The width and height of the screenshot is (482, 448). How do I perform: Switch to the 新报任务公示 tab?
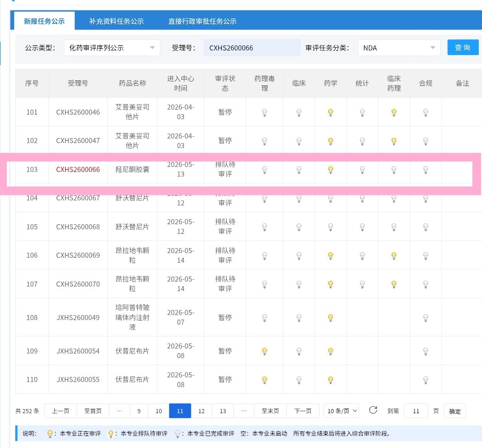[x=44, y=21]
